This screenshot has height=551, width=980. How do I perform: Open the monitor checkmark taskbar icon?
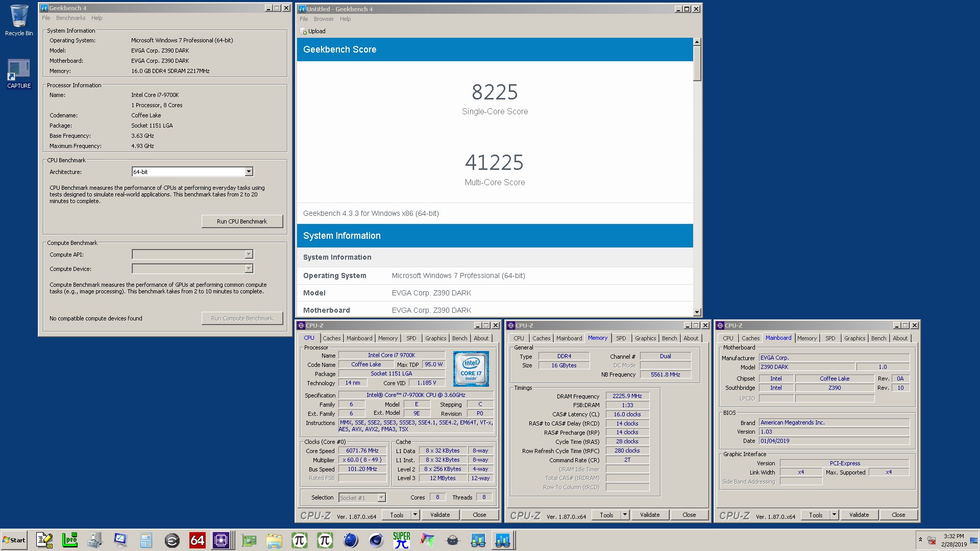(120, 540)
